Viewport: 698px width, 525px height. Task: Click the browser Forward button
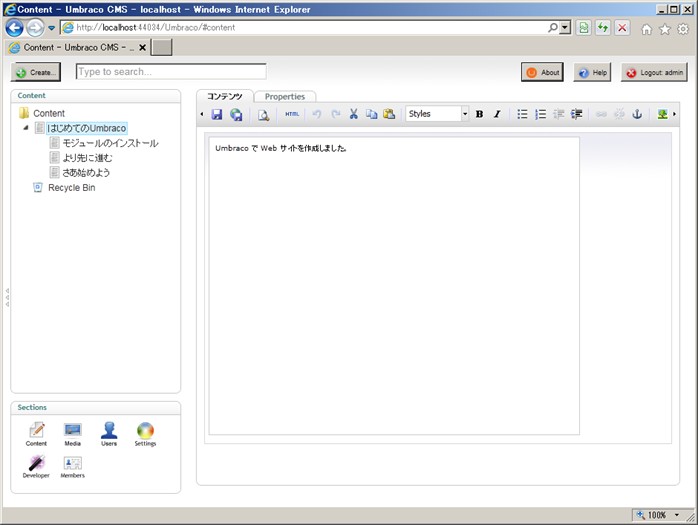click(x=35, y=28)
